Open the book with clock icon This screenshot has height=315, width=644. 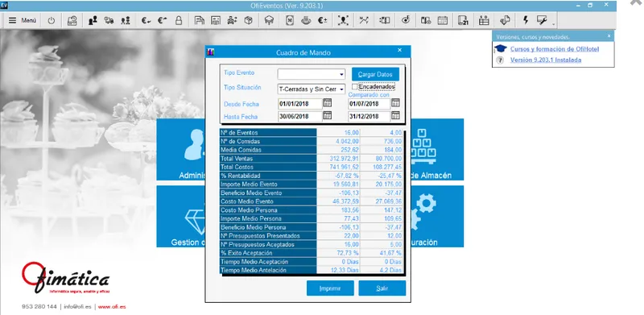[x=426, y=20]
